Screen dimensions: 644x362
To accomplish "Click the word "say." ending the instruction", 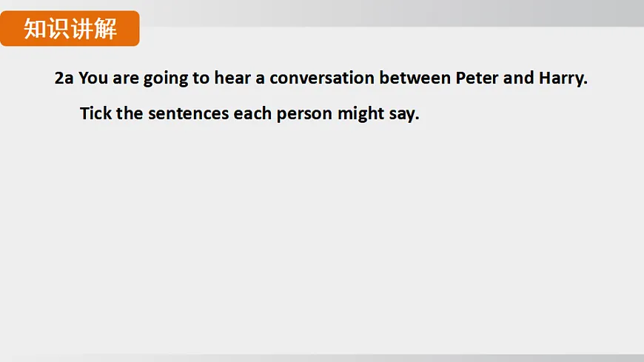I will coord(403,115).
